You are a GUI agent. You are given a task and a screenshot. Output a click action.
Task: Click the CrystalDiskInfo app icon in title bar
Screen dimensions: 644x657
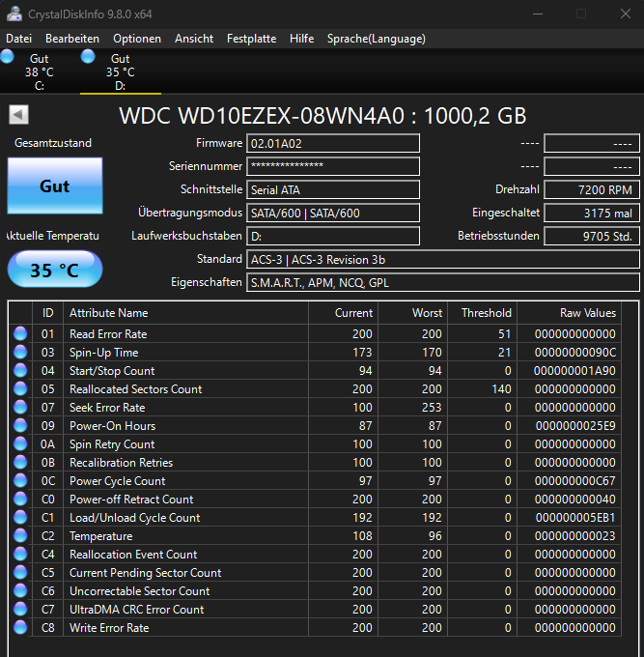coord(14,14)
